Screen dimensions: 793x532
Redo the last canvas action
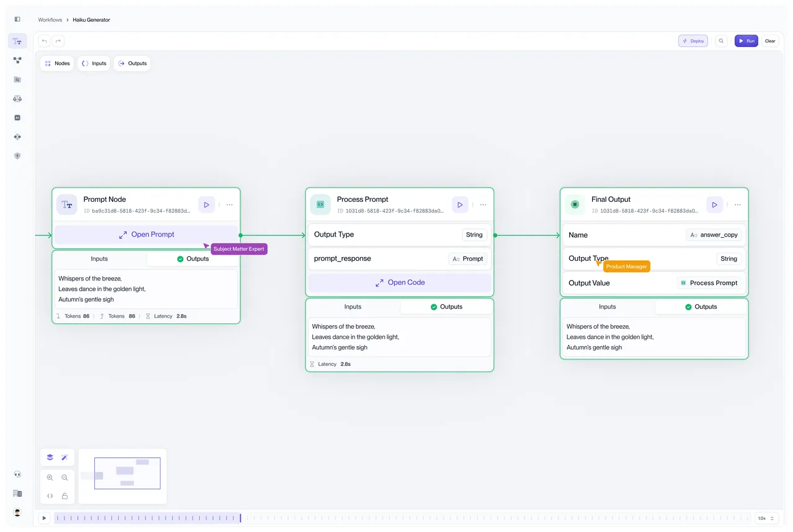pos(58,41)
